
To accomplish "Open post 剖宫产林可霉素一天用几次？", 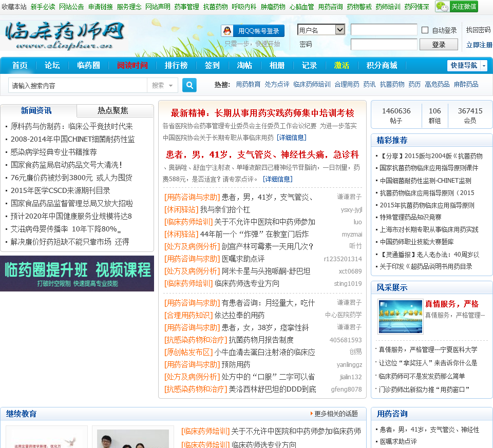I will coord(267,246).
